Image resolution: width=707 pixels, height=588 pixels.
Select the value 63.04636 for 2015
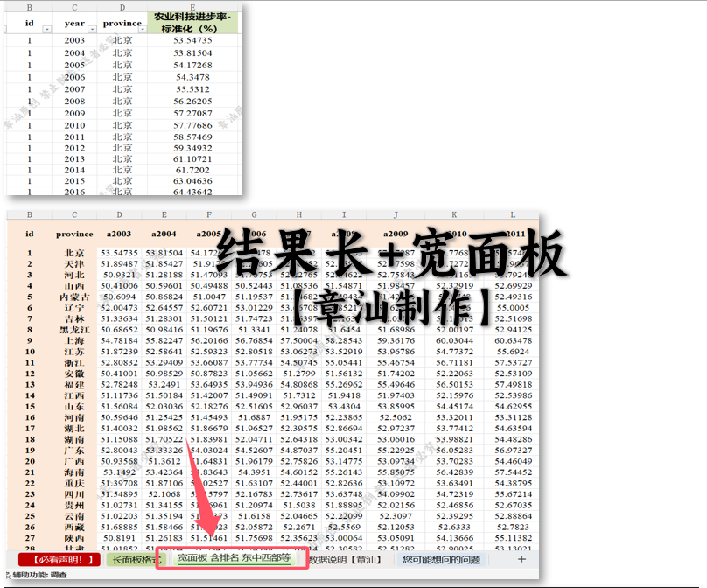[x=192, y=181]
